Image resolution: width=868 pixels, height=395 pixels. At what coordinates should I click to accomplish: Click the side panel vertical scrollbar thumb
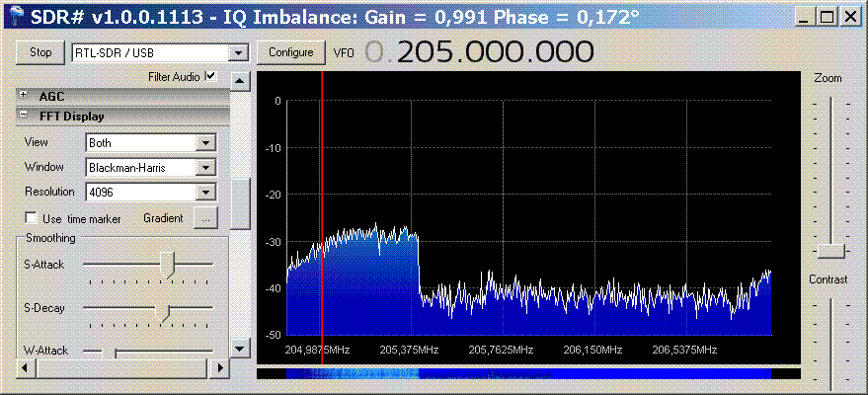point(240,203)
